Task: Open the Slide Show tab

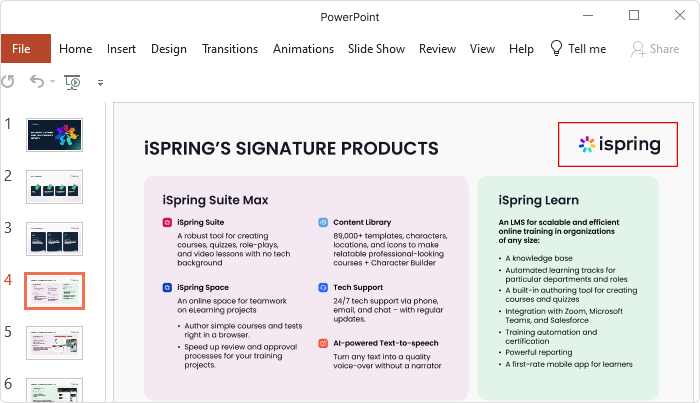Action: pos(376,49)
